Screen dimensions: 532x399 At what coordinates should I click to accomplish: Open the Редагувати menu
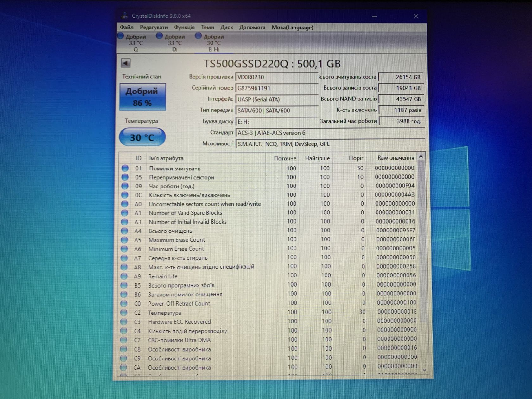[154, 27]
